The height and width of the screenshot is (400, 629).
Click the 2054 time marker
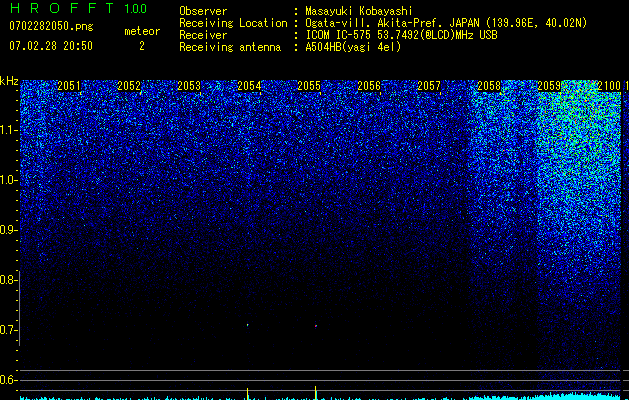tap(249, 86)
